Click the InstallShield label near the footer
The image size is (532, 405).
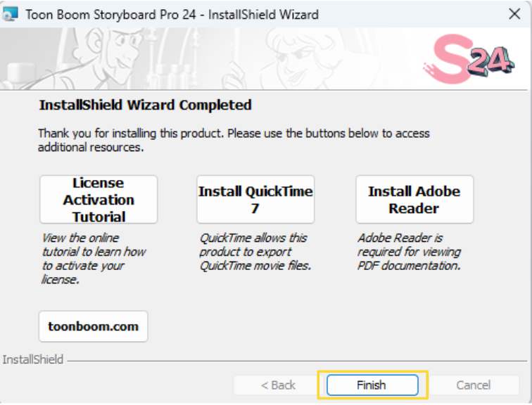pyautogui.click(x=32, y=359)
